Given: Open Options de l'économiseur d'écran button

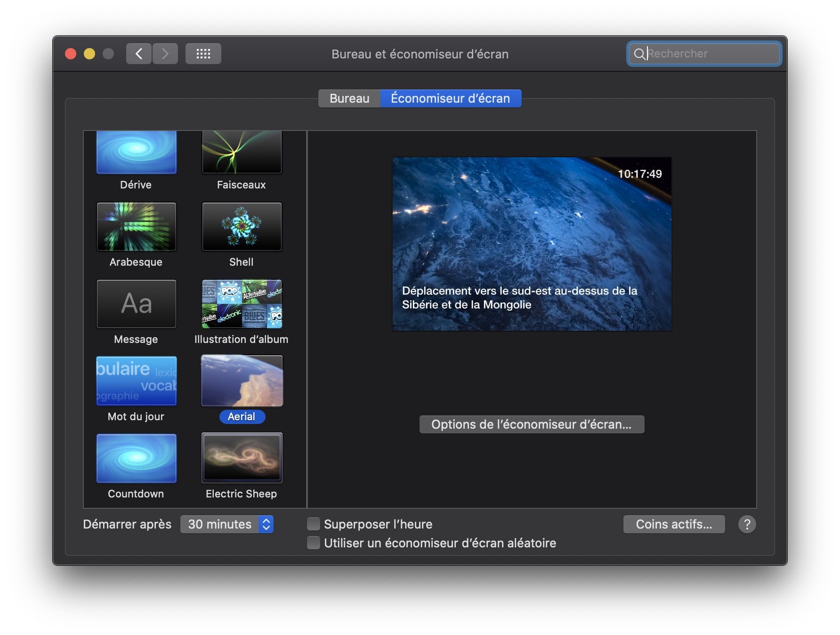Looking at the screenshot, I should (532, 424).
